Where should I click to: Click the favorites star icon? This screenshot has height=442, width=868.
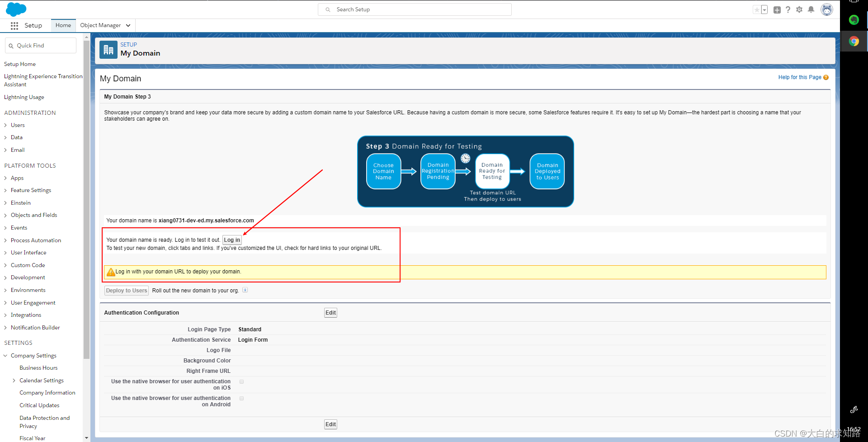(756, 9)
